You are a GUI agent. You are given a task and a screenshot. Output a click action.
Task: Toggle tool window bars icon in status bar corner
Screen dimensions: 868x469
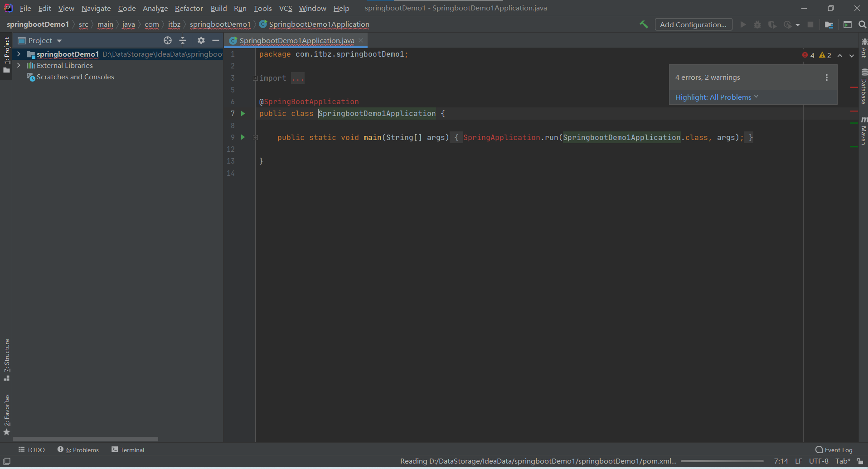pos(7,461)
